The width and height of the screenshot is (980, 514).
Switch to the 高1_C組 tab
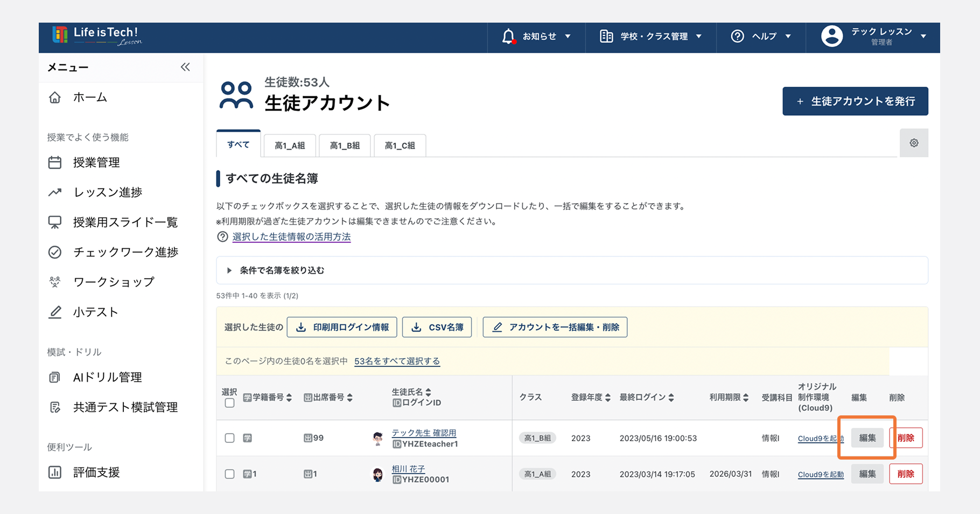(x=400, y=145)
